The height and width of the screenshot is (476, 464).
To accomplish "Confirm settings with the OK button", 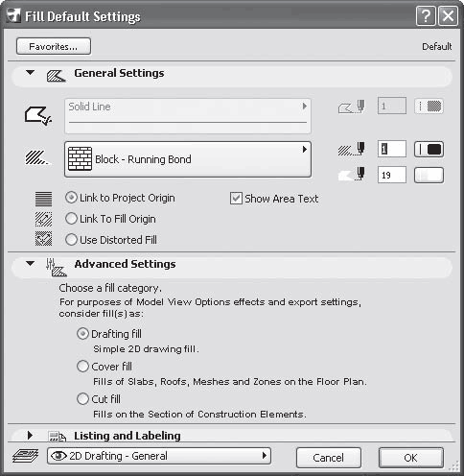I will coord(411,458).
